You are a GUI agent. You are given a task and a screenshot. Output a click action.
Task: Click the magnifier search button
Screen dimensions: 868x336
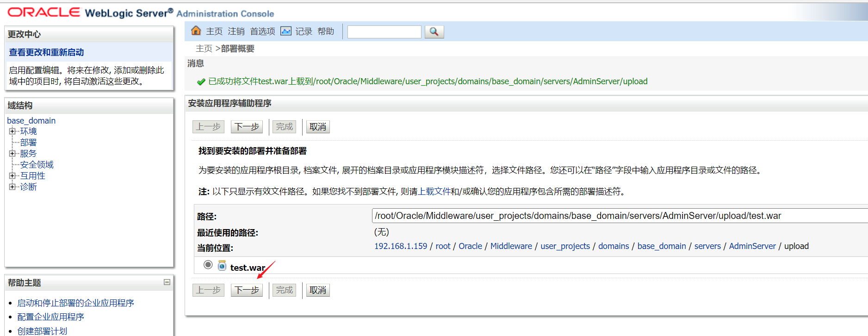tap(434, 31)
